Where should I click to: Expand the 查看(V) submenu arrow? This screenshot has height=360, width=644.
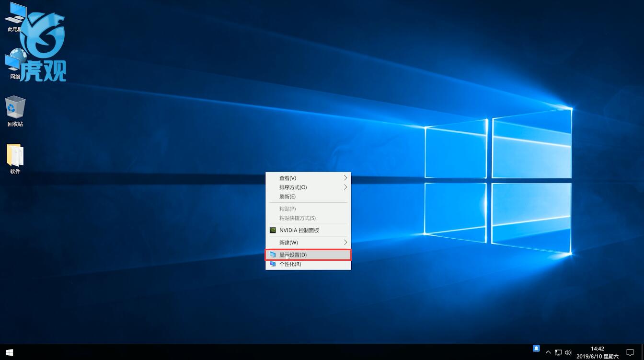tap(345, 178)
